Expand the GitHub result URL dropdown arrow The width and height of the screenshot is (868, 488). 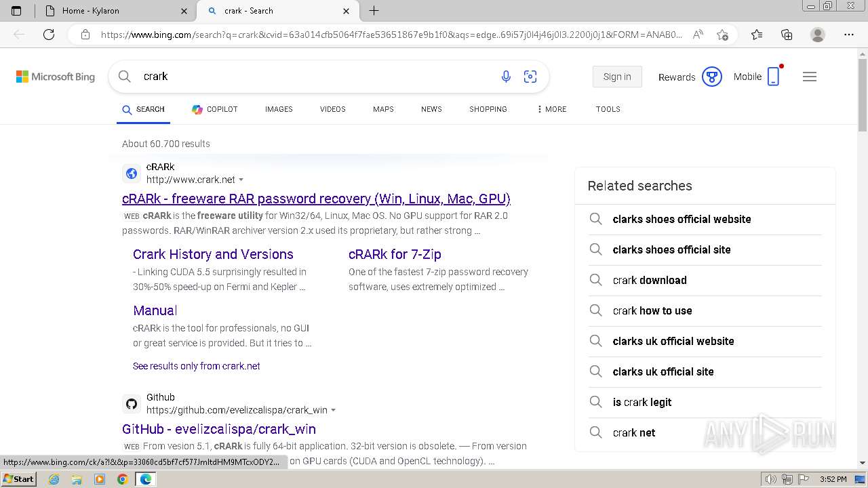333,411
